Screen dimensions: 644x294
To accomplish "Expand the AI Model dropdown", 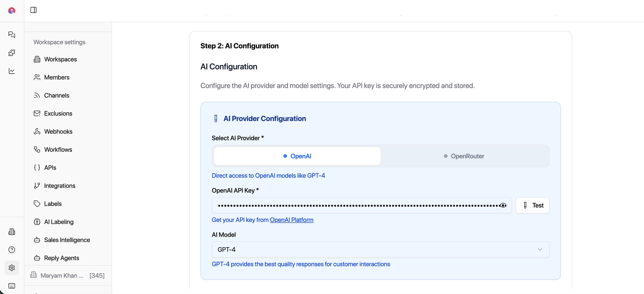I will [x=380, y=249].
